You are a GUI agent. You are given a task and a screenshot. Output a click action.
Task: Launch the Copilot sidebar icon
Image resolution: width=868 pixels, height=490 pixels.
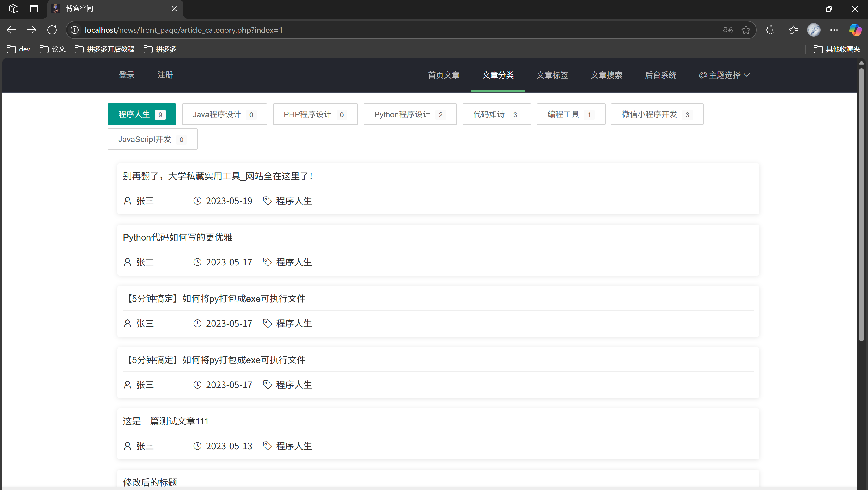tap(855, 30)
